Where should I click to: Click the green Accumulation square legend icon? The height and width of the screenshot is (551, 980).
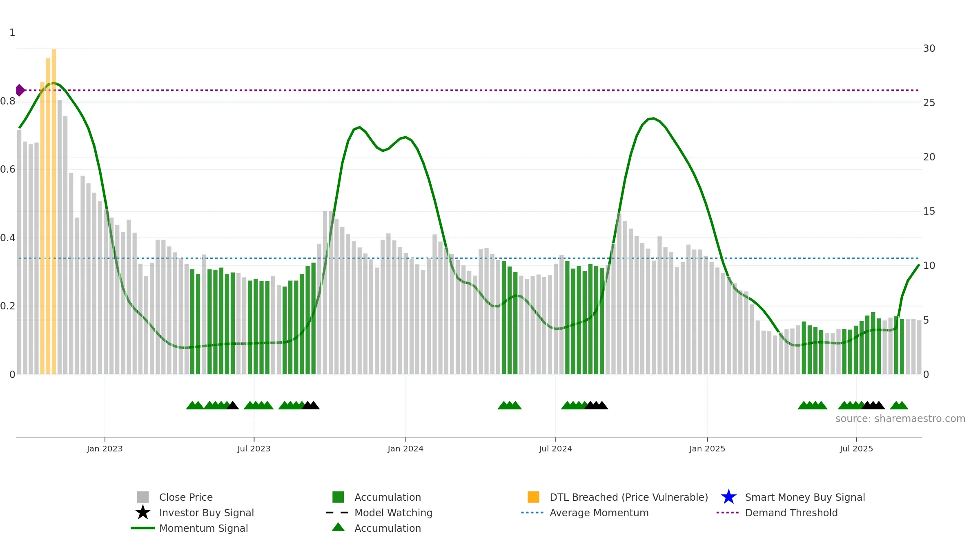point(338,497)
